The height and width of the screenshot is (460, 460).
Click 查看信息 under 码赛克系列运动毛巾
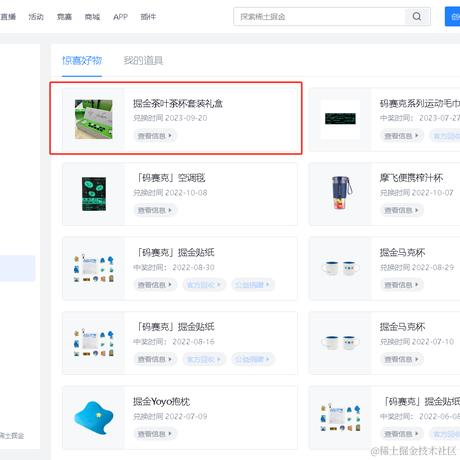tap(402, 136)
